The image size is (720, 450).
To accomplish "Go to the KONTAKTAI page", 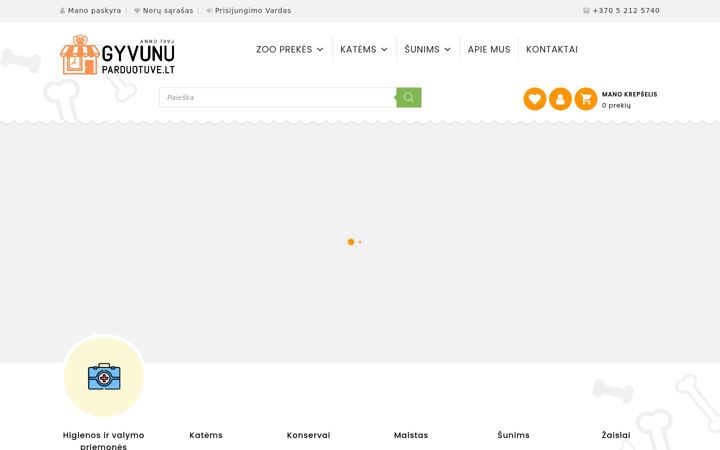I will (x=552, y=50).
